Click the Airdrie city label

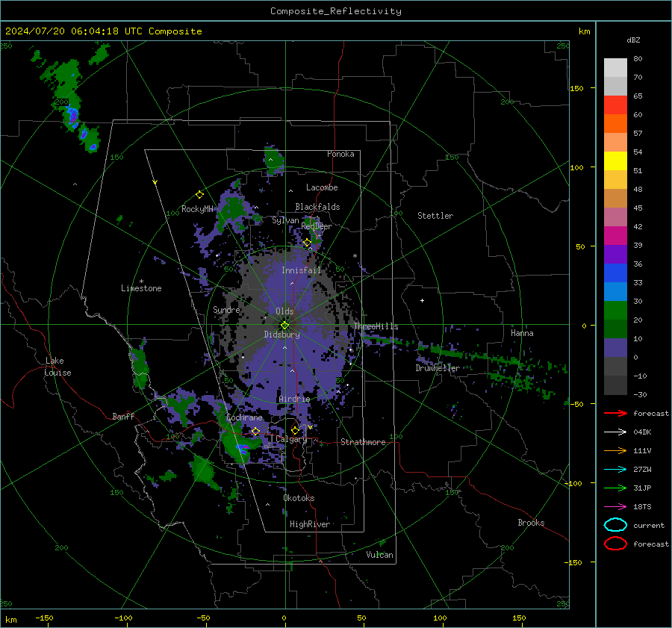point(294,399)
